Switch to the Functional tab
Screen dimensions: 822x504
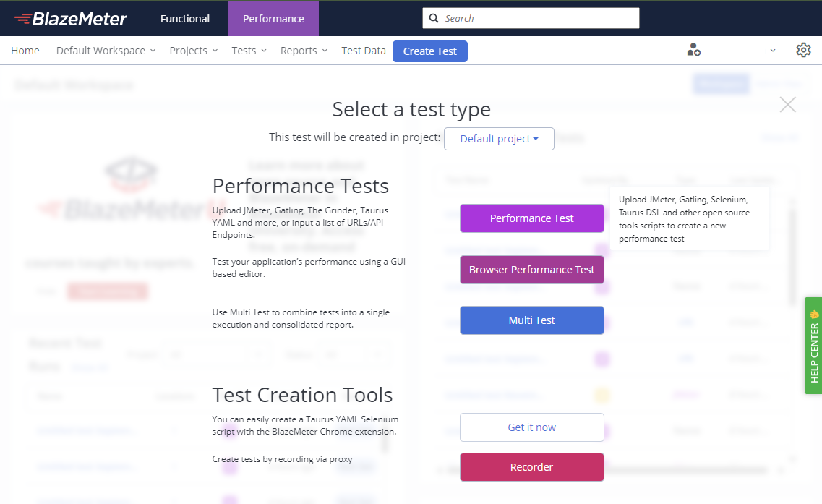tap(184, 19)
